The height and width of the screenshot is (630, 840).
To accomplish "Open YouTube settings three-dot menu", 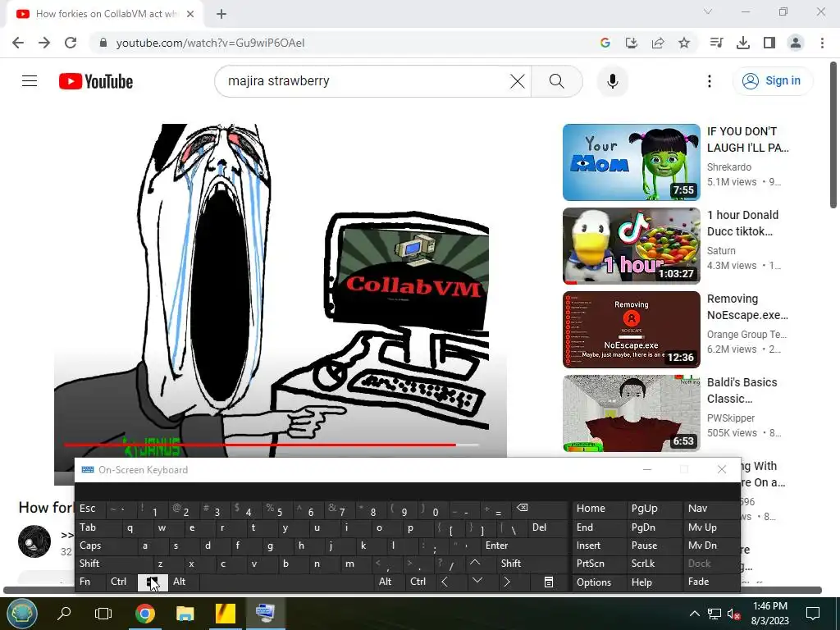I will point(710,81).
